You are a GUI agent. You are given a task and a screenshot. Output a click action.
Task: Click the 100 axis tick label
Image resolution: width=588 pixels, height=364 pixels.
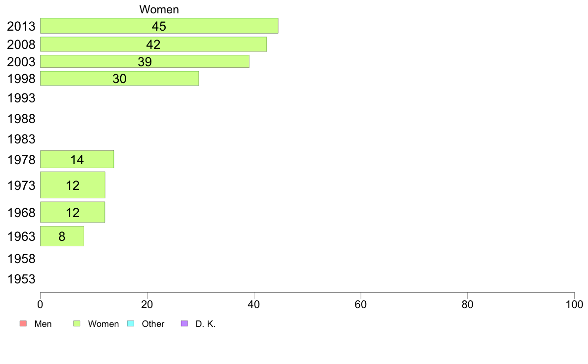(x=574, y=304)
